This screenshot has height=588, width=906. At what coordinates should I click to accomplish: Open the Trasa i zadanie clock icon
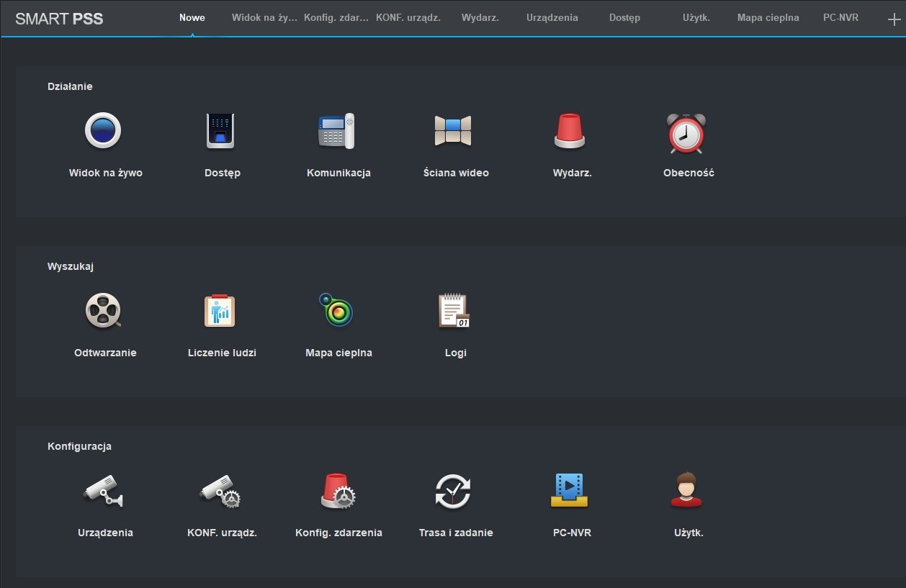[x=453, y=492]
